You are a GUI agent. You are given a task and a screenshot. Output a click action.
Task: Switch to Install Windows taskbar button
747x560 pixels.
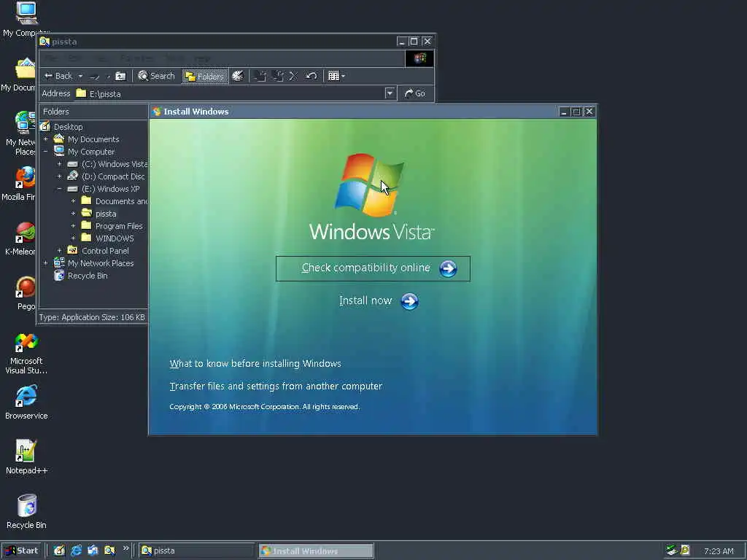tap(317, 551)
